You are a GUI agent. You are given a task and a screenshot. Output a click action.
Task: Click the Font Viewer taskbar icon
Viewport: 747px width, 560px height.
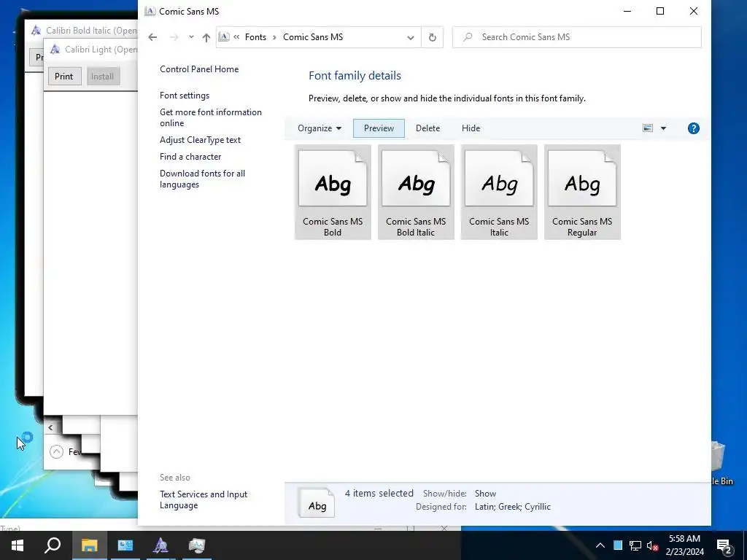click(x=160, y=545)
